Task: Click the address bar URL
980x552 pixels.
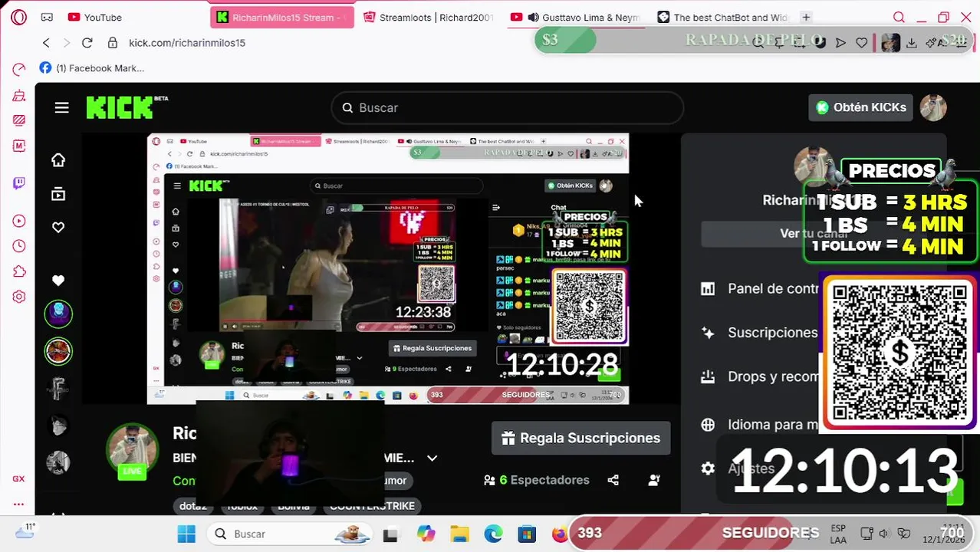Action: click(x=187, y=43)
